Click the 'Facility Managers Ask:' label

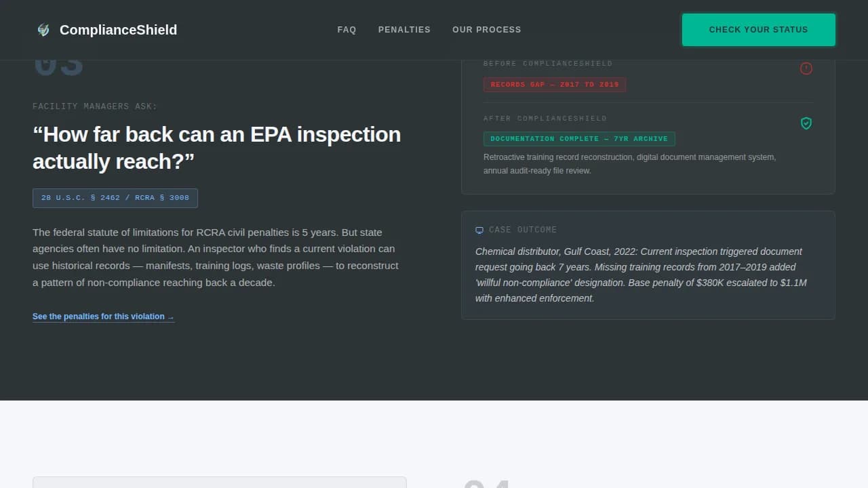(95, 106)
